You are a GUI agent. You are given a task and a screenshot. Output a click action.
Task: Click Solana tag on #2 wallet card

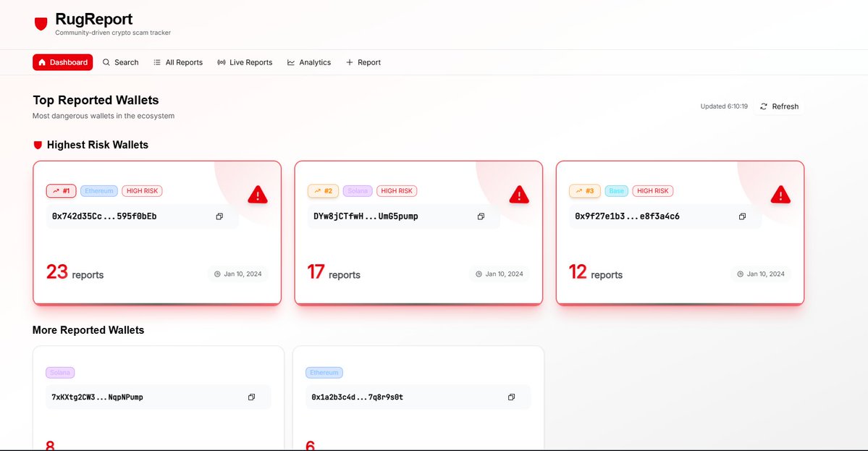coord(358,191)
